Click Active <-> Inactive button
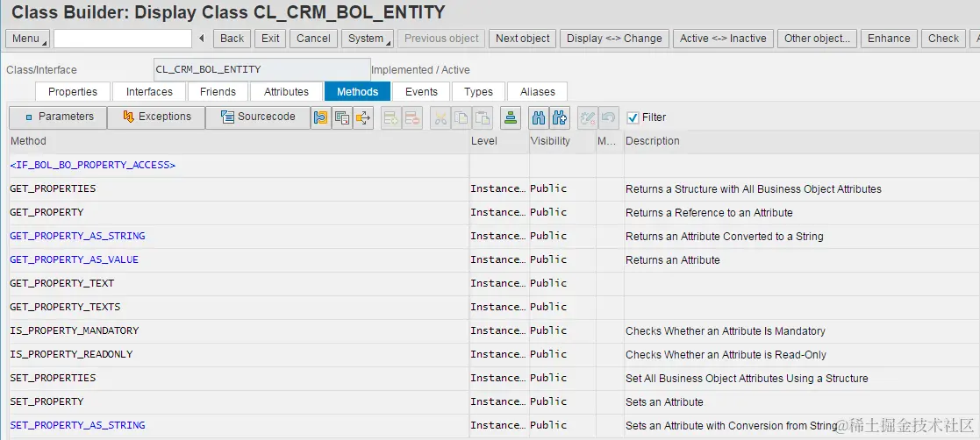This screenshot has height=440, width=980. point(723,39)
